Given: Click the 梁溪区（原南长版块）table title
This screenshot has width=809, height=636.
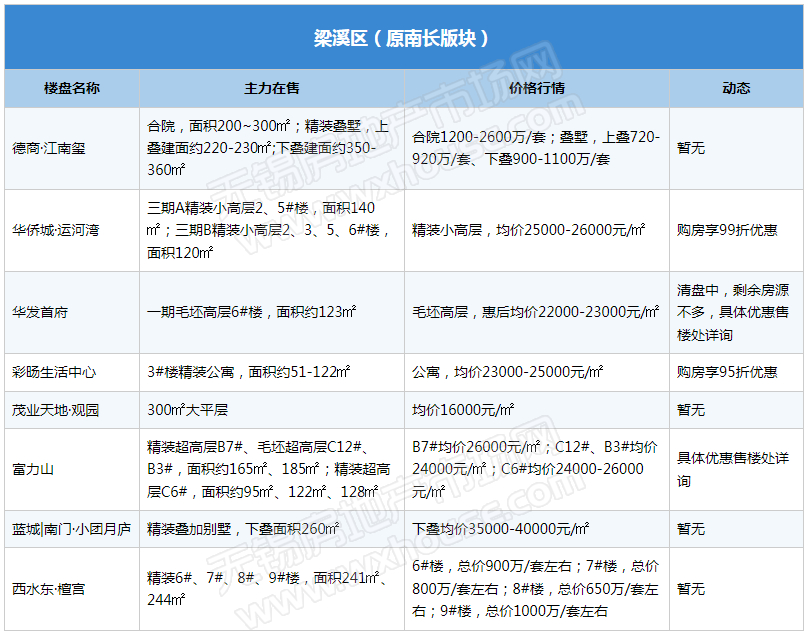Looking at the screenshot, I should click(403, 38).
